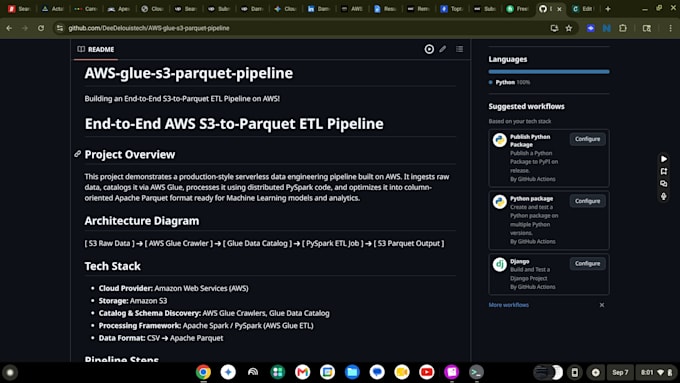Open Google Calendar from the shelf
The width and height of the screenshot is (680, 383).
pyautogui.click(x=327, y=372)
